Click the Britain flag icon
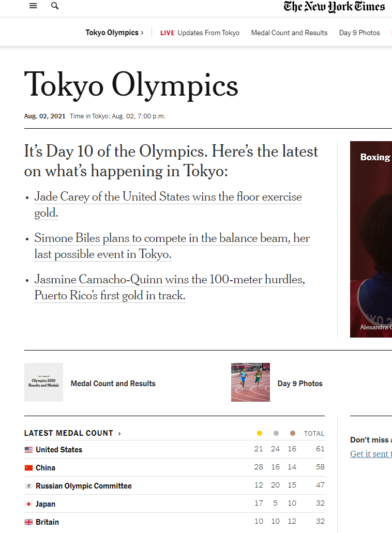The width and height of the screenshot is (392, 533). pos(28,522)
